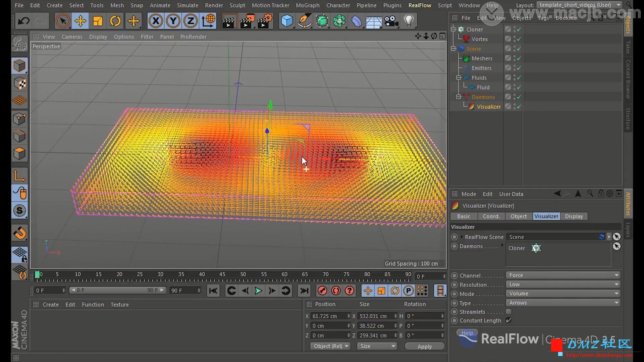Image resolution: width=644 pixels, height=362 pixels.
Task: Switch to Polygons mode
Action: tap(19, 154)
